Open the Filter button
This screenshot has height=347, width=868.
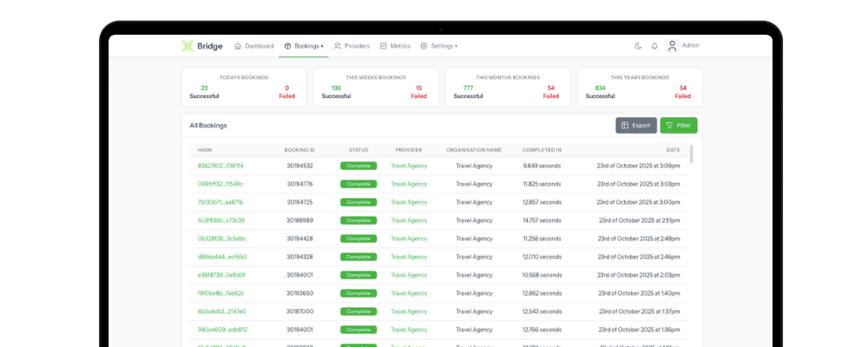(x=679, y=126)
